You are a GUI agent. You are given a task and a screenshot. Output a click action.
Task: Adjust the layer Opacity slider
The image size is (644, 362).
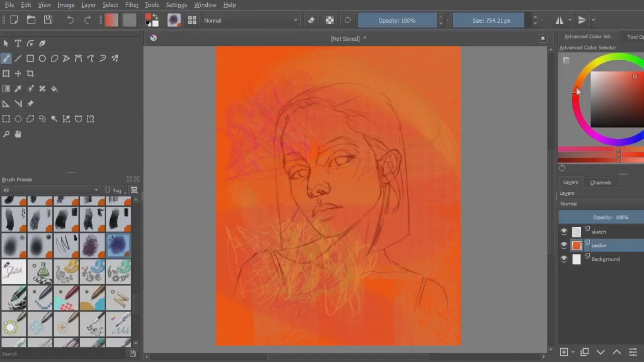601,217
